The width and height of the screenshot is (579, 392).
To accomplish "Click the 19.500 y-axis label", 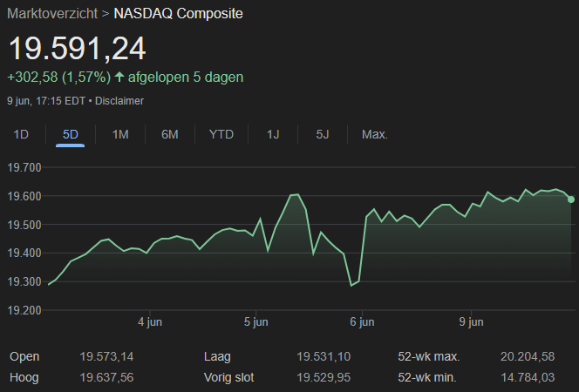I will pos(24,225).
